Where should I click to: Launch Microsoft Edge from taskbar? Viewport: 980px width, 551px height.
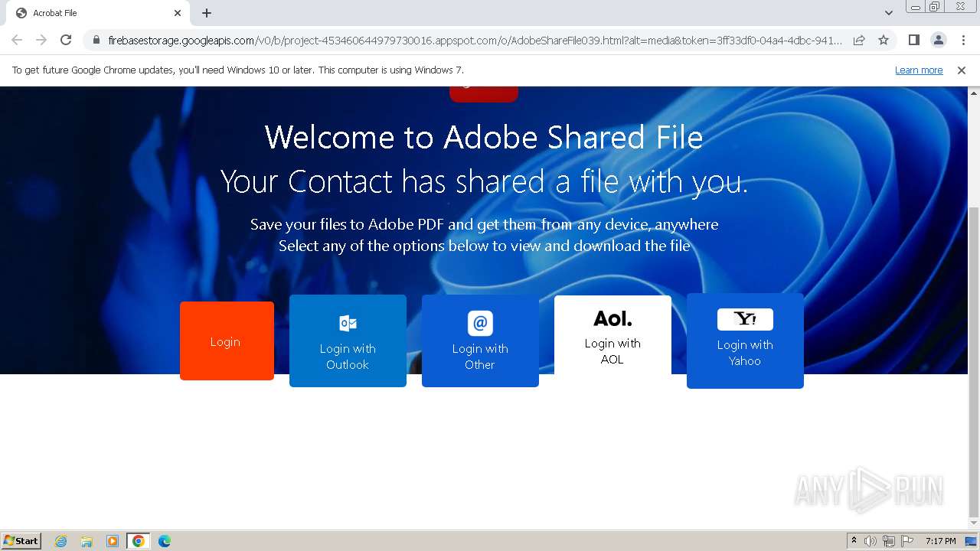(x=164, y=541)
